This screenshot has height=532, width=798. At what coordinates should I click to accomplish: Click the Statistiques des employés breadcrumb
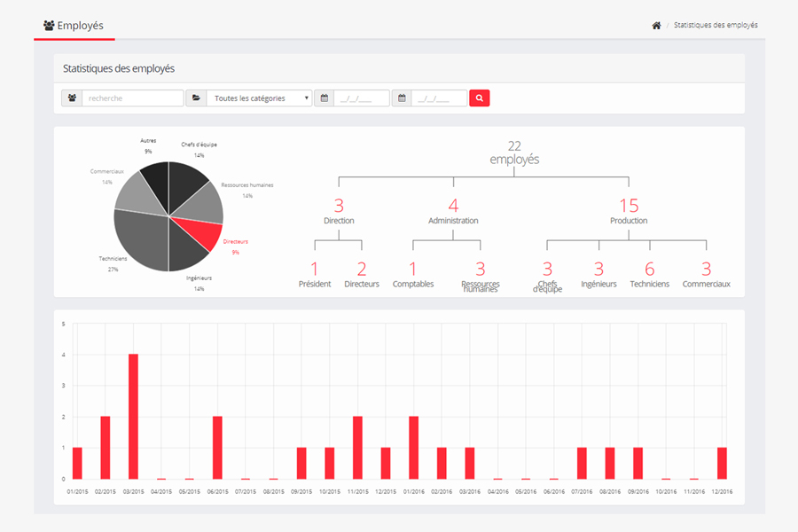coord(714,25)
